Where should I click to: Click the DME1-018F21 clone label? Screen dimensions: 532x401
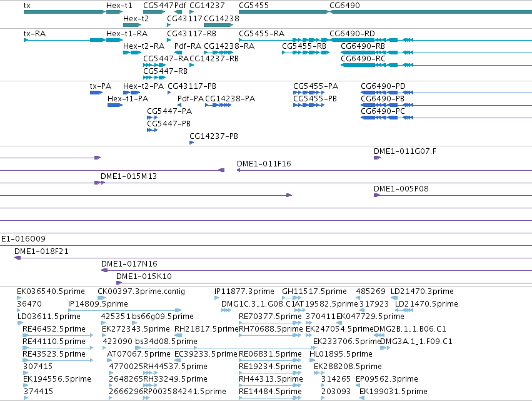point(41,251)
